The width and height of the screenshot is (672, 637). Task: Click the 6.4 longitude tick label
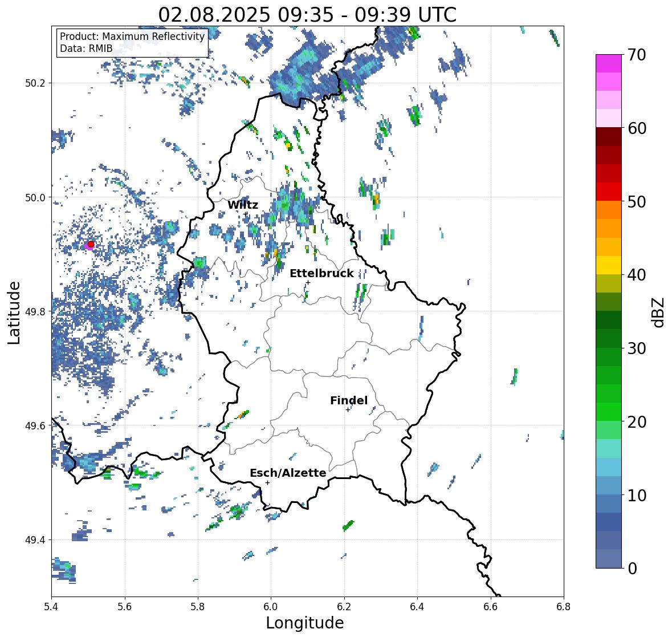click(x=417, y=607)
